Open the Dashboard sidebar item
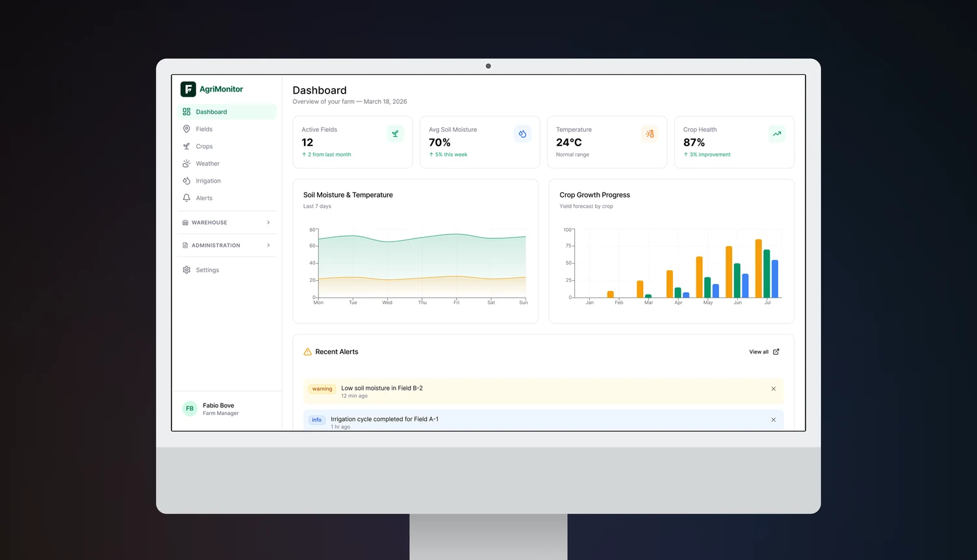977x560 pixels. (227, 112)
